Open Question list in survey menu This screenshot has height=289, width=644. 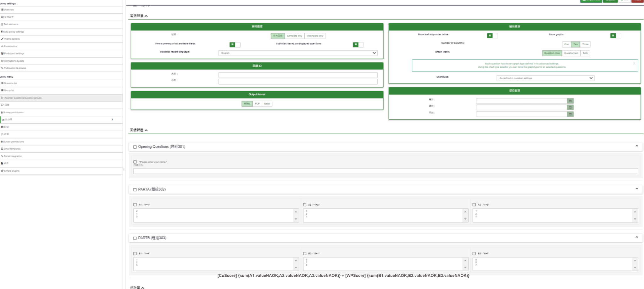click(10, 83)
